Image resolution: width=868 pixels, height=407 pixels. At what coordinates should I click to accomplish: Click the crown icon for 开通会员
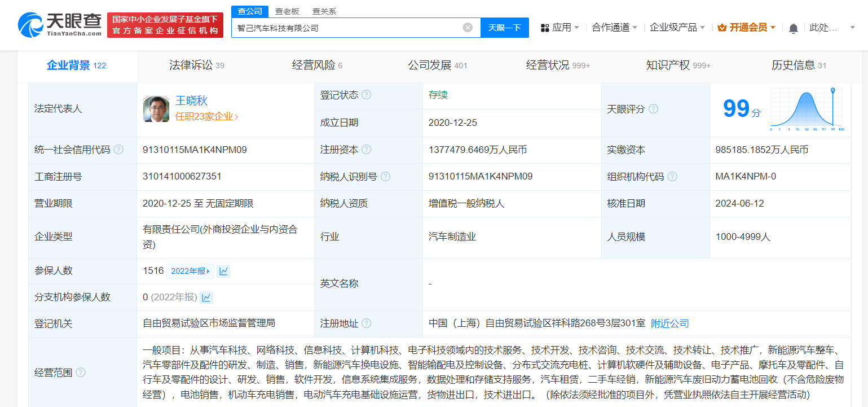[x=722, y=27]
